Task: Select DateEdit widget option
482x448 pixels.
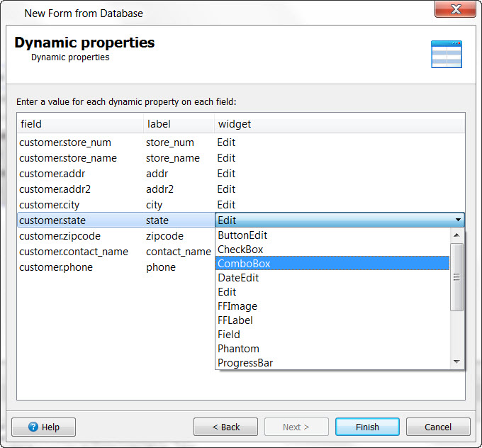Action: (238, 277)
